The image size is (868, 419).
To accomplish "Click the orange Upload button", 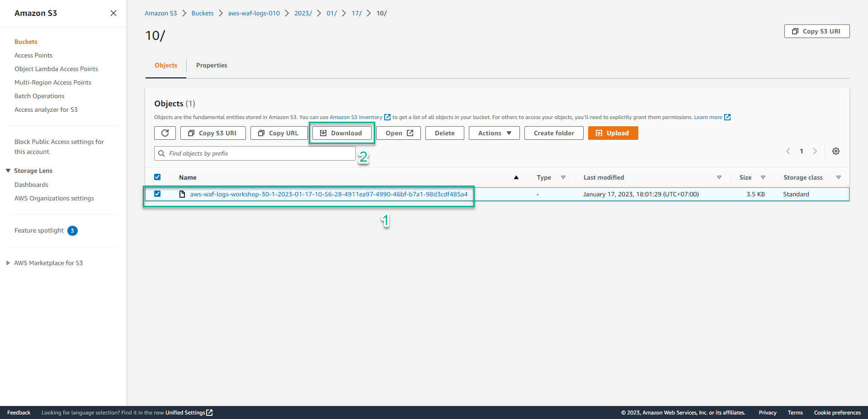I will [613, 133].
